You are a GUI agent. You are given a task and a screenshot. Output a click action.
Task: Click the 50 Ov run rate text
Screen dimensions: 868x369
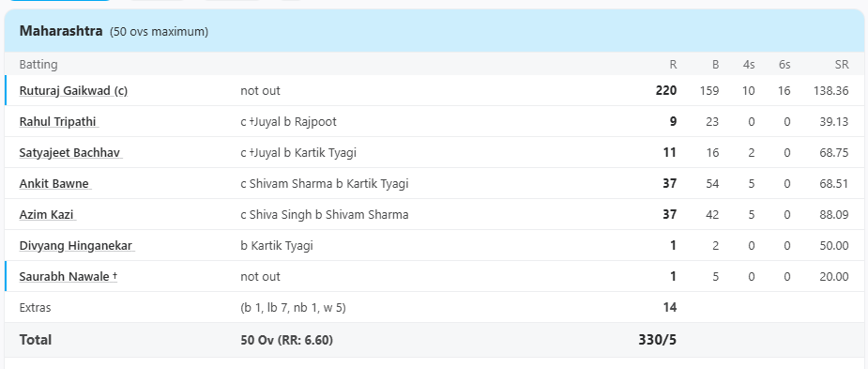coord(287,340)
